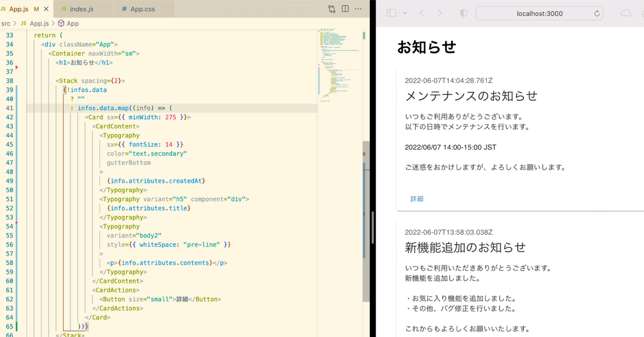The image size is (644, 337).
Task: Go back in Safari
Action: pos(422,13)
